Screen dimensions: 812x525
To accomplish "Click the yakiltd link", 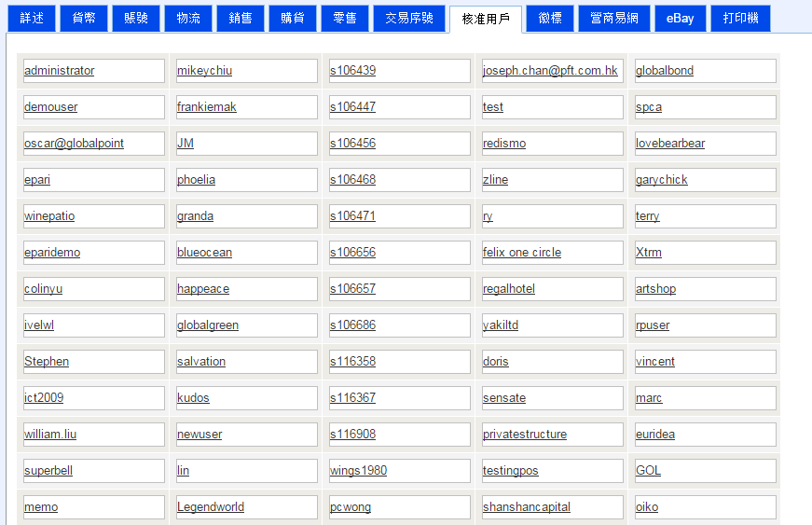I will click(501, 325).
